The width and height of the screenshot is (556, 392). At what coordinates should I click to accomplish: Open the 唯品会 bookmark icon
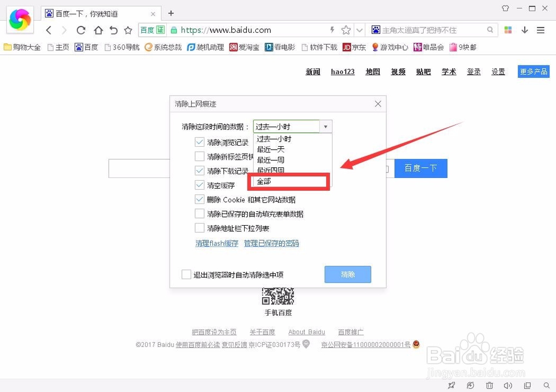pos(420,47)
